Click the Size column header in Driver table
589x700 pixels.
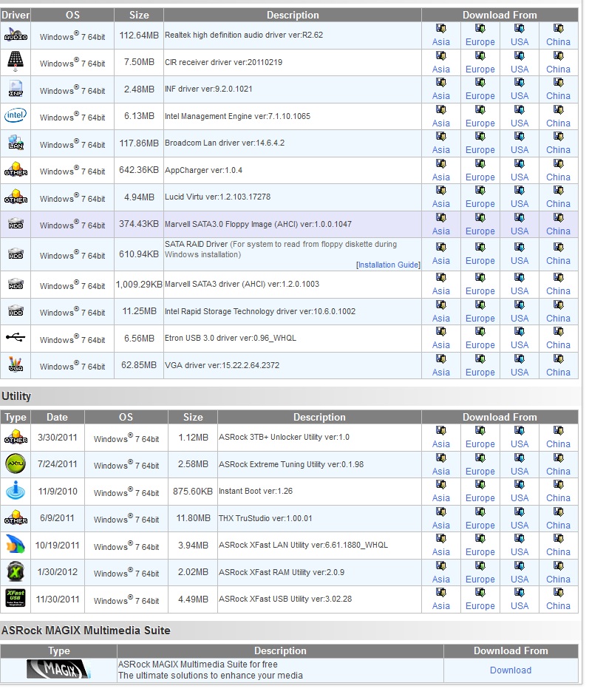[139, 15]
